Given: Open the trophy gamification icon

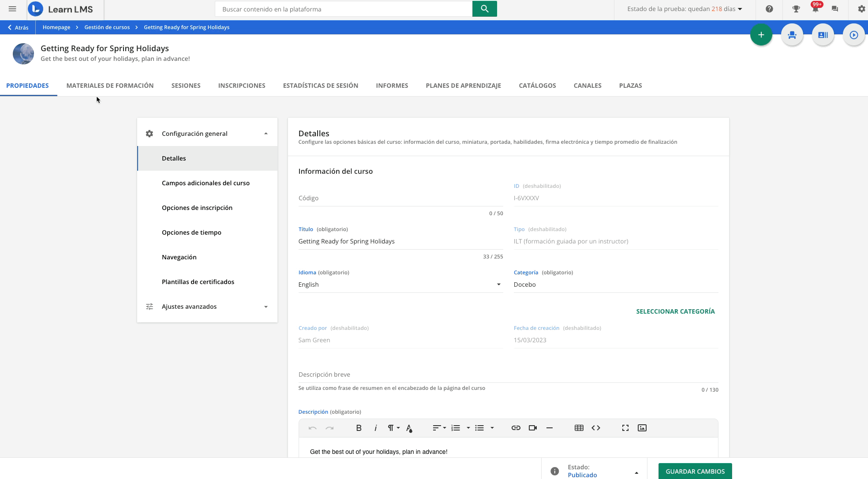Looking at the screenshot, I should (796, 9).
